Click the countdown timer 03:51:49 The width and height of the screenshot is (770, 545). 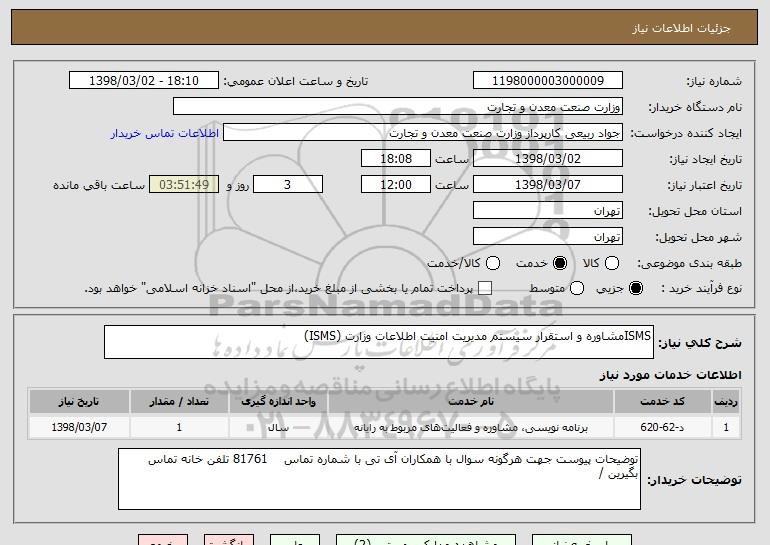pos(184,185)
